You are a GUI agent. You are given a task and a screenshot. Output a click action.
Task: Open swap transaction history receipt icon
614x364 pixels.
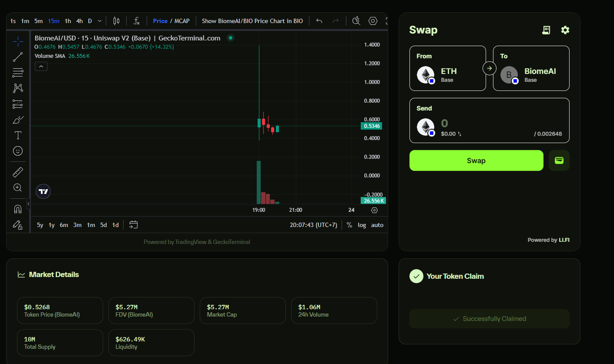pos(546,30)
